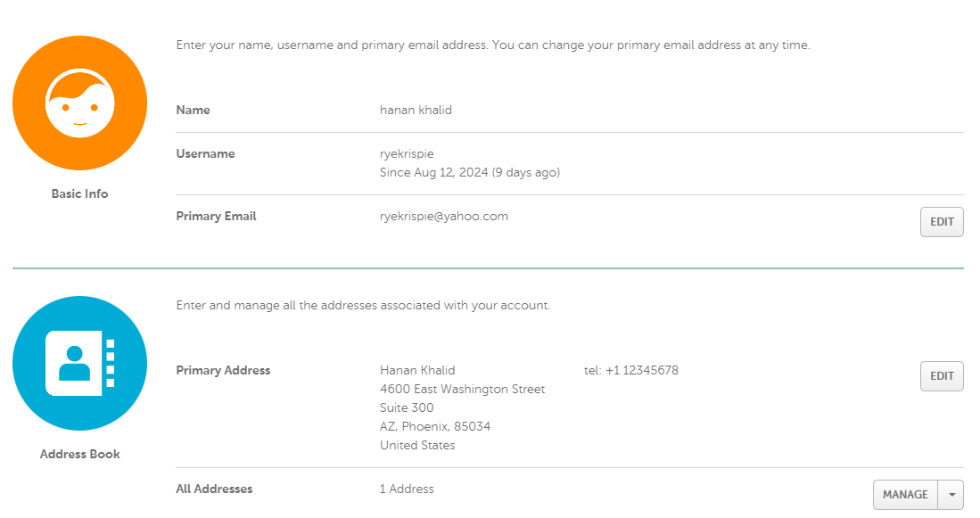Click the Username field label
The image size is (980, 518).
coord(205,153)
